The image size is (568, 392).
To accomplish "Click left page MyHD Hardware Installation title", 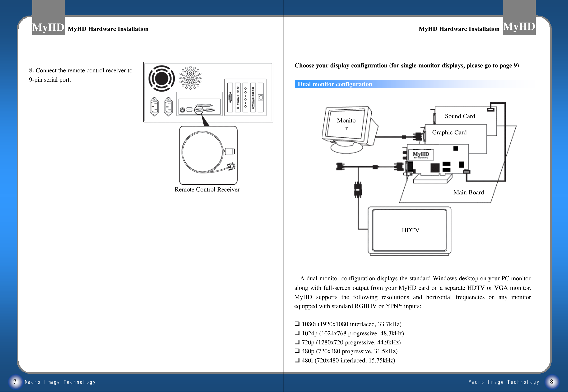I will (x=108, y=29).
